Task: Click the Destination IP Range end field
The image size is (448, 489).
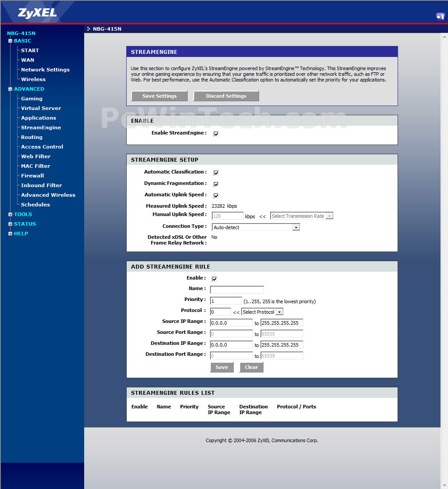Action: pyautogui.click(x=282, y=344)
